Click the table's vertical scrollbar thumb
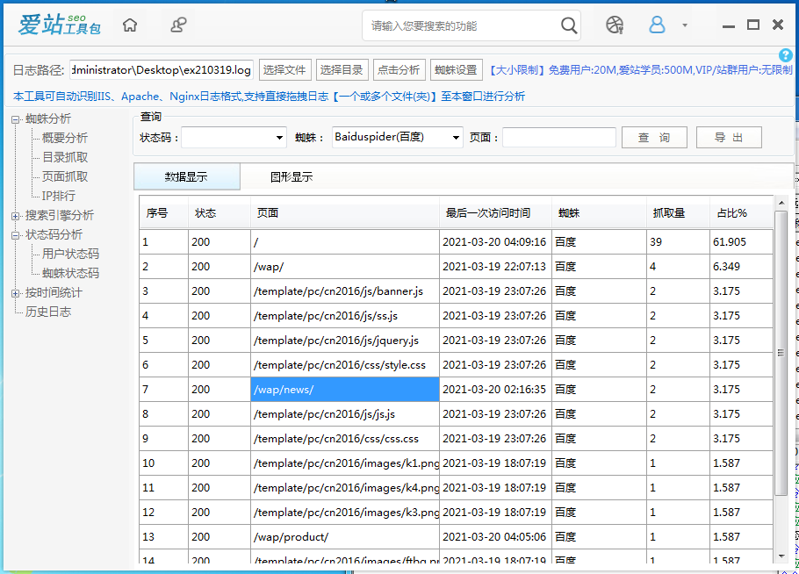 pos(781,353)
